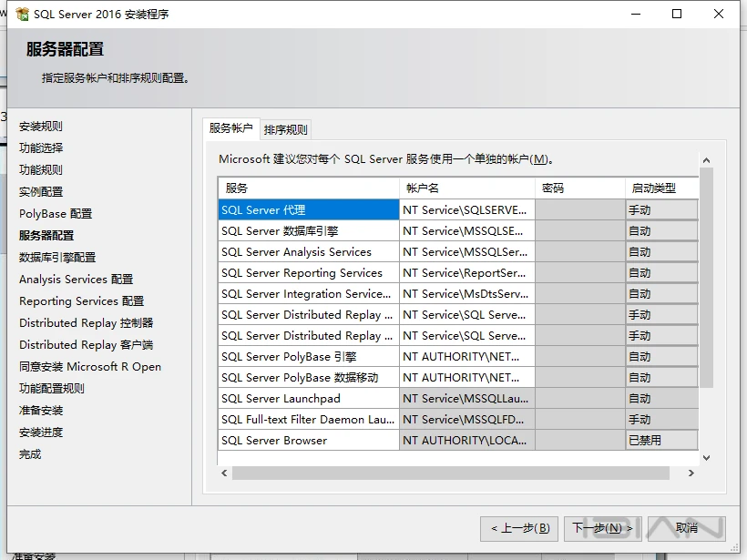
Task: Click the account name NT Service\MSSQLSE... cell
Action: pyautogui.click(x=466, y=231)
